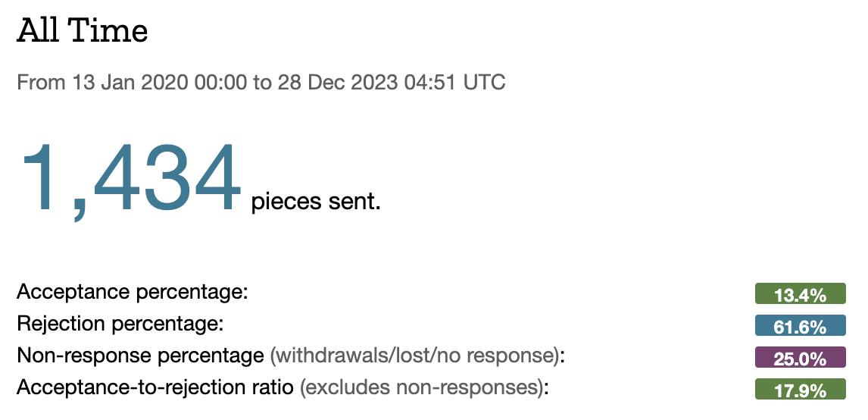Click the Acceptance-to-rejection ratio label
This screenshot has width=868, height=420.
point(155,387)
